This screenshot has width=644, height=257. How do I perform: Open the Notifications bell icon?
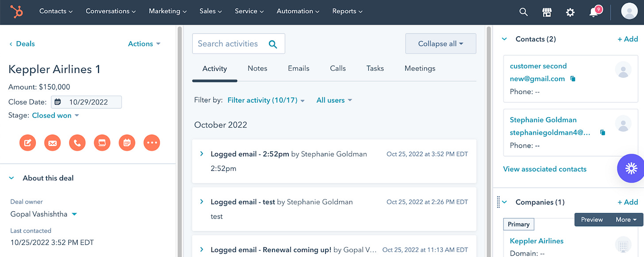coord(594,12)
